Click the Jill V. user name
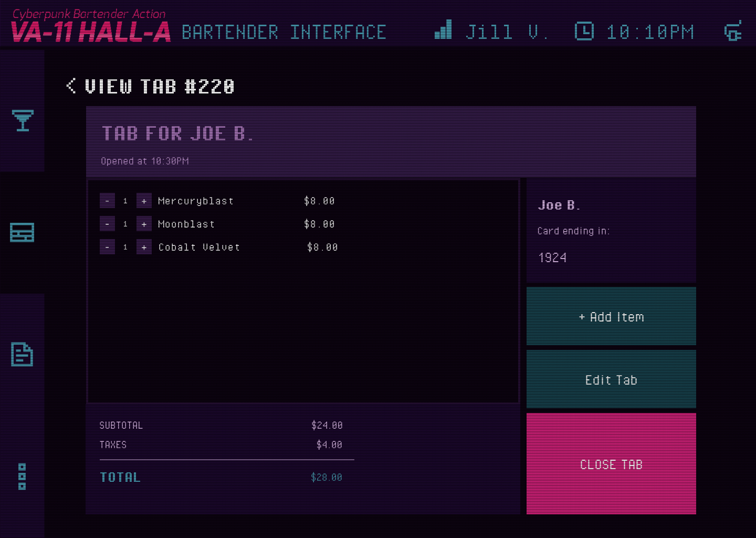 (507, 32)
